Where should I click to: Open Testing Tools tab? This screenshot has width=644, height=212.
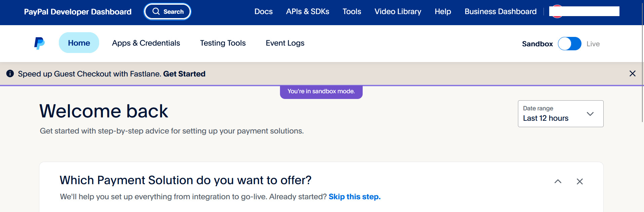click(x=223, y=43)
